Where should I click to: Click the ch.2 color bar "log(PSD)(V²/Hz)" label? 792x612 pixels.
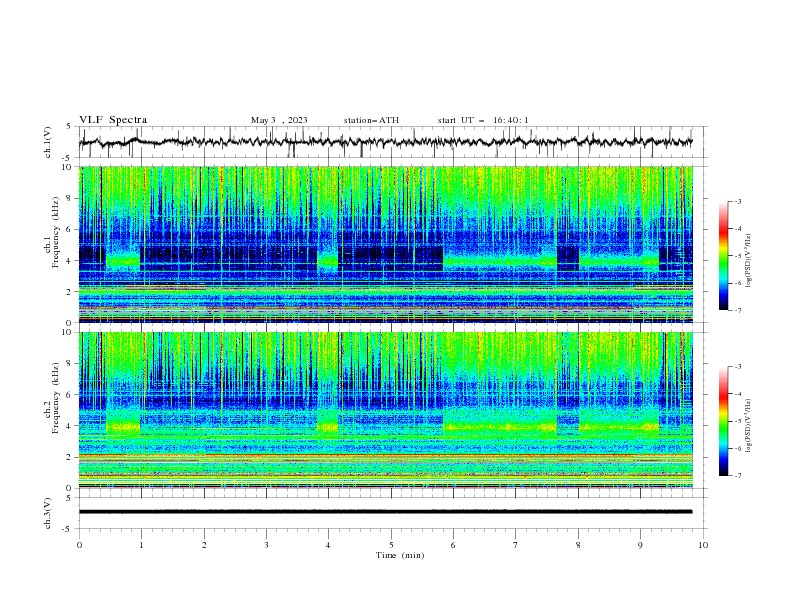point(748,425)
